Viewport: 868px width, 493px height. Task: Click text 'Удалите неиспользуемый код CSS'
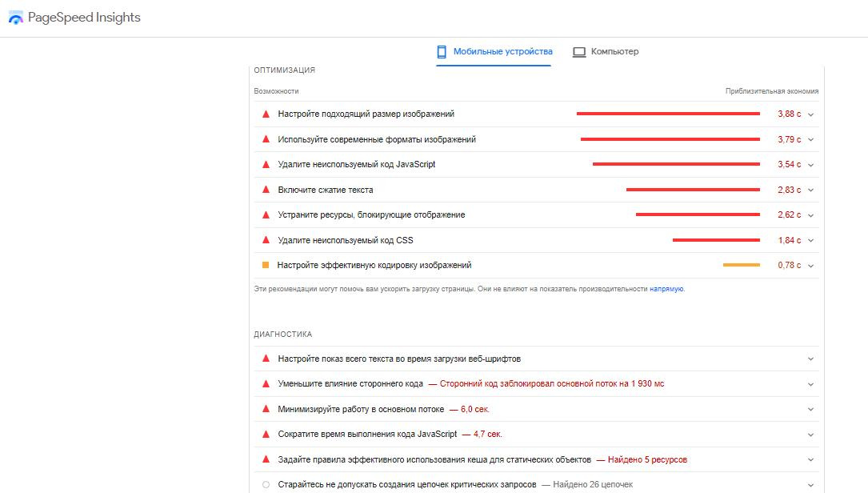346,240
